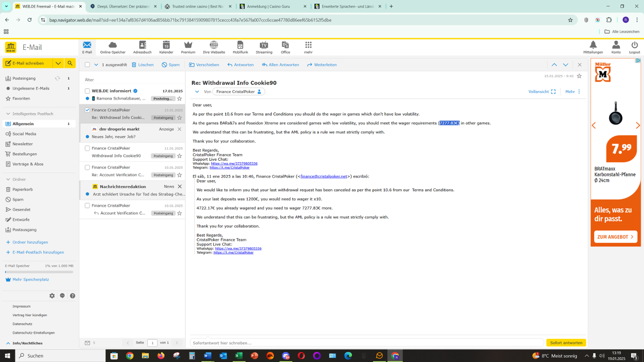Open the finance@cristalpoker.net email link

324,176
